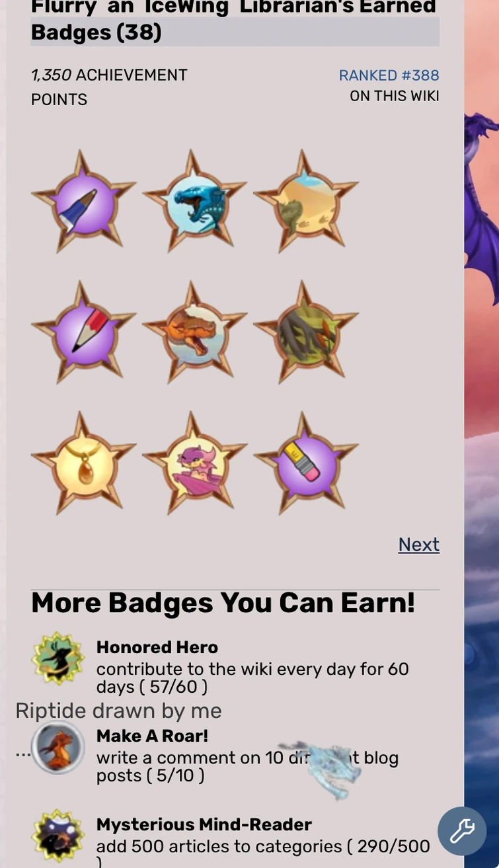
Task: Open the wrench tools floating button
Action: (462, 831)
